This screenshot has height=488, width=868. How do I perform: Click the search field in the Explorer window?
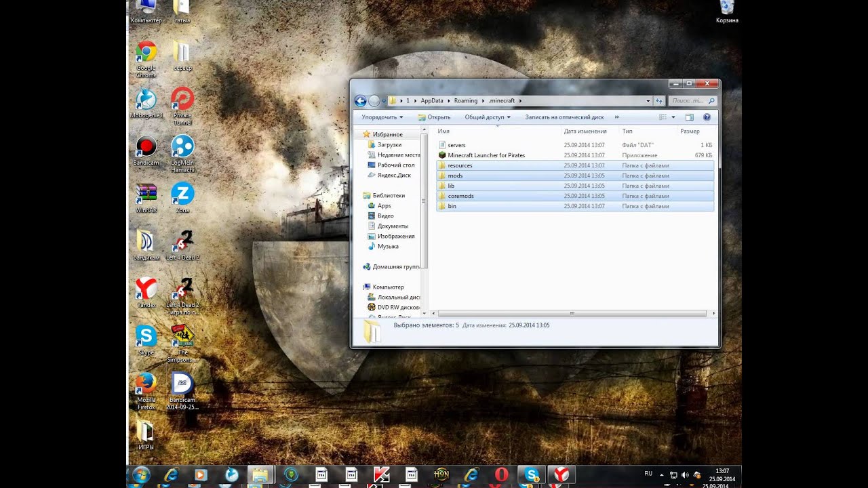coord(692,101)
